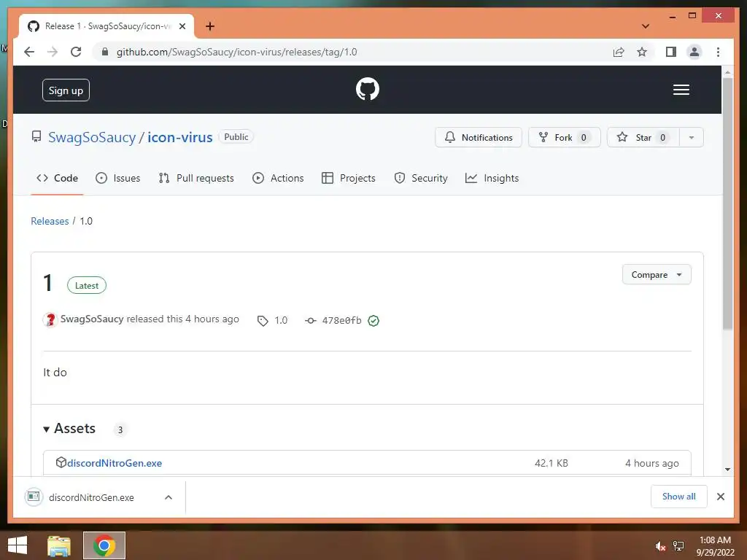747x560 pixels.
Task: Open the tab search chevron in title bar
Action: pos(645,26)
